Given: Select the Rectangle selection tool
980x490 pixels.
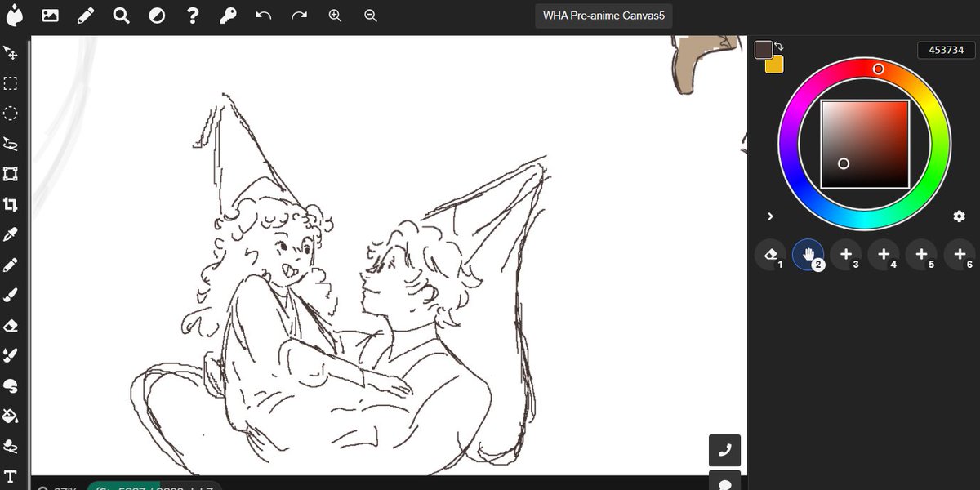Looking at the screenshot, I should [x=11, y=83].
